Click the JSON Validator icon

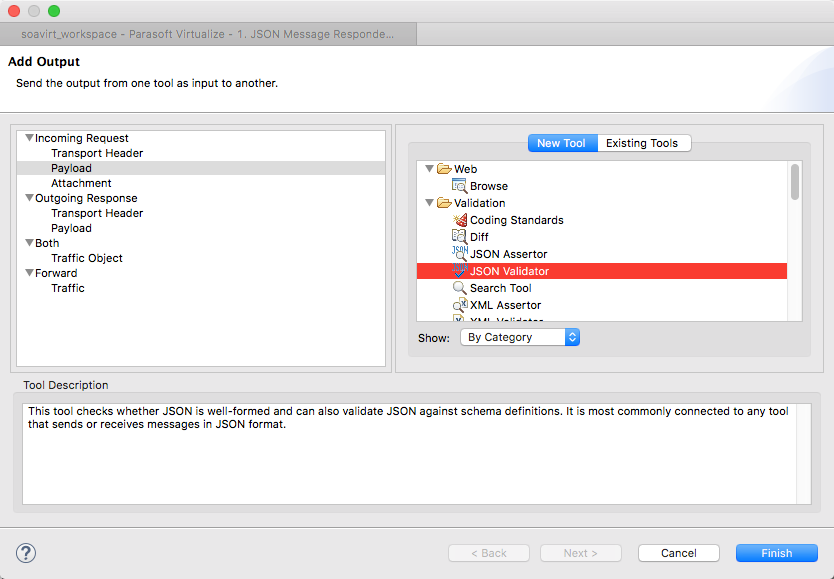(x=460, y=271)
